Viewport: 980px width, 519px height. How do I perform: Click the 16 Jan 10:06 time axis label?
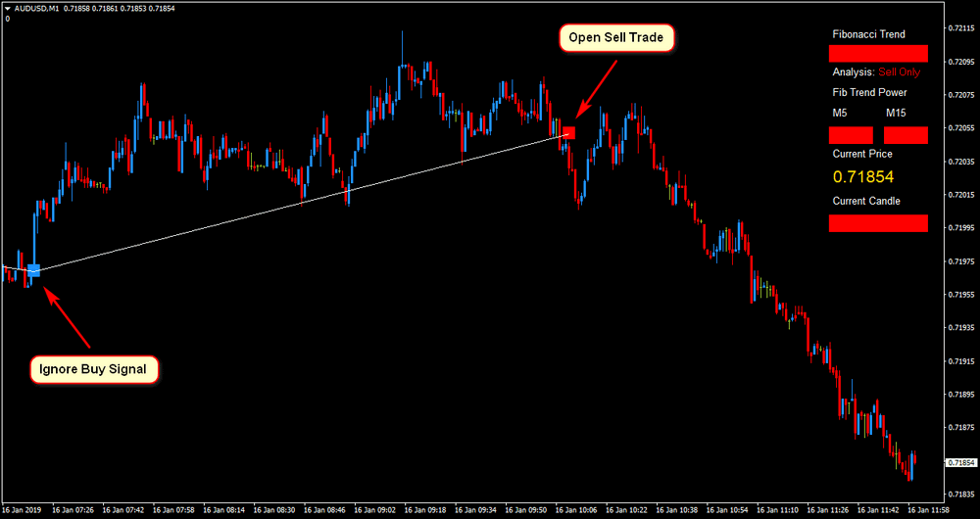pos(577,510)
